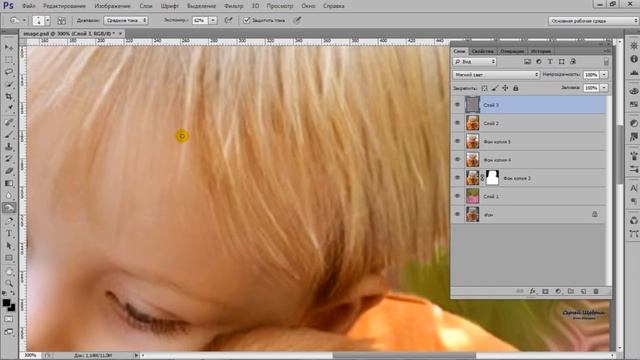Image resolution: width=640 pixels, height=360 pixels.
Task: Toggle the Protect Tones checkbox
Action: pyautogui.click(x=247, y=20)
